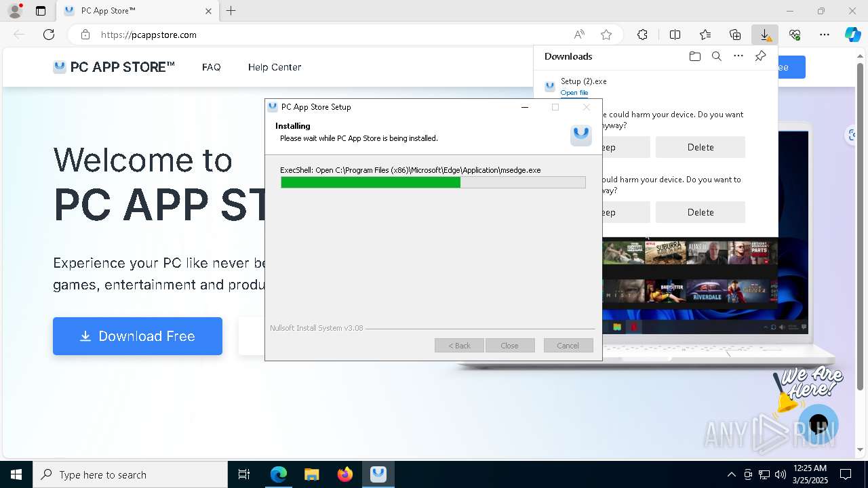Open the Help Center page

tap(275, 67)
